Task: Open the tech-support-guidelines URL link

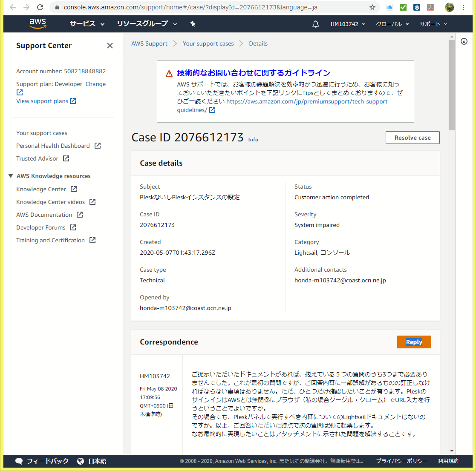Action: click(x=308, y=102)
